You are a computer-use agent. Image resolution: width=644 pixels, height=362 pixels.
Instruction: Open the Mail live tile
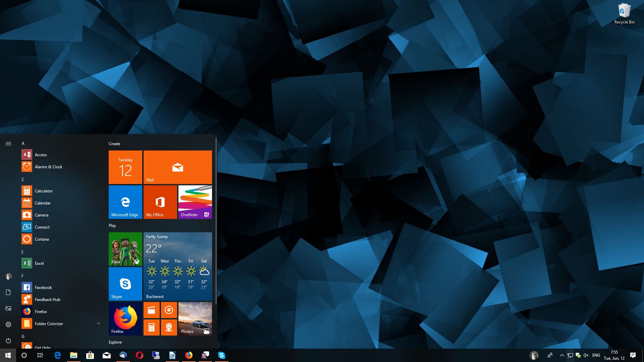point(177,167)
